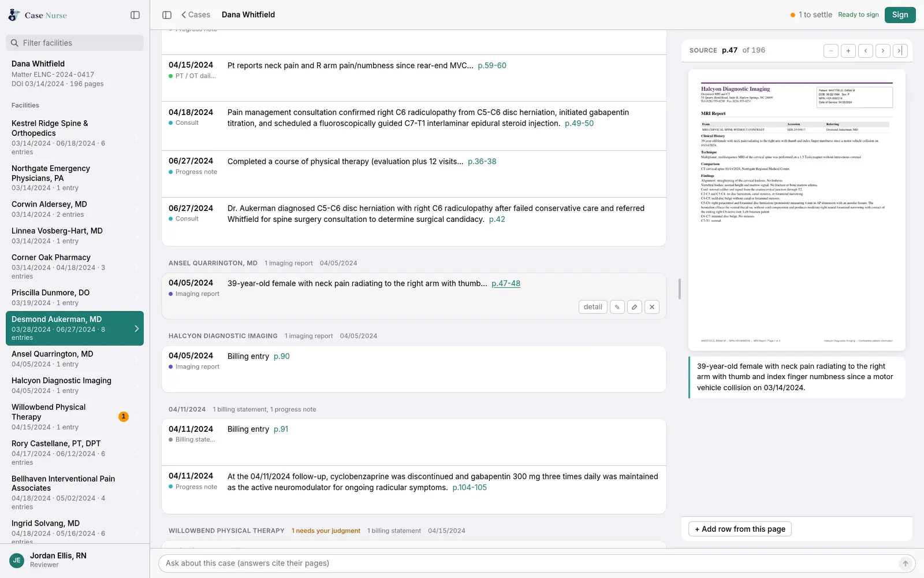The width and height of the screenshot is (924, 578).
Task: Go back to Cases
Action: tap(196, 15)
